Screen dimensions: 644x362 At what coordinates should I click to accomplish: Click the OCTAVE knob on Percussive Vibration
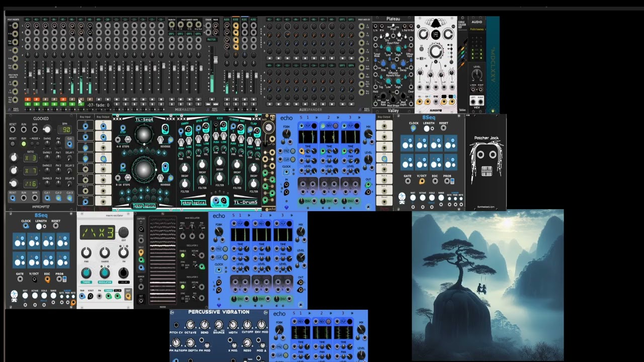click(190, 325)
